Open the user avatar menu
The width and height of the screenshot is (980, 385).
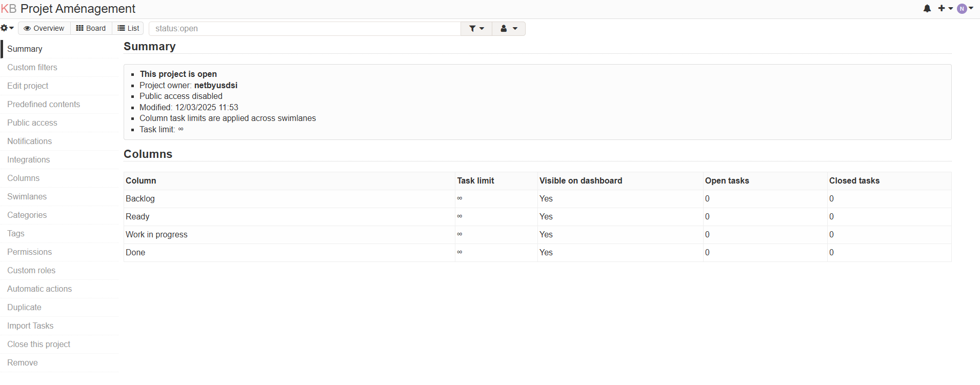[965, 9]
